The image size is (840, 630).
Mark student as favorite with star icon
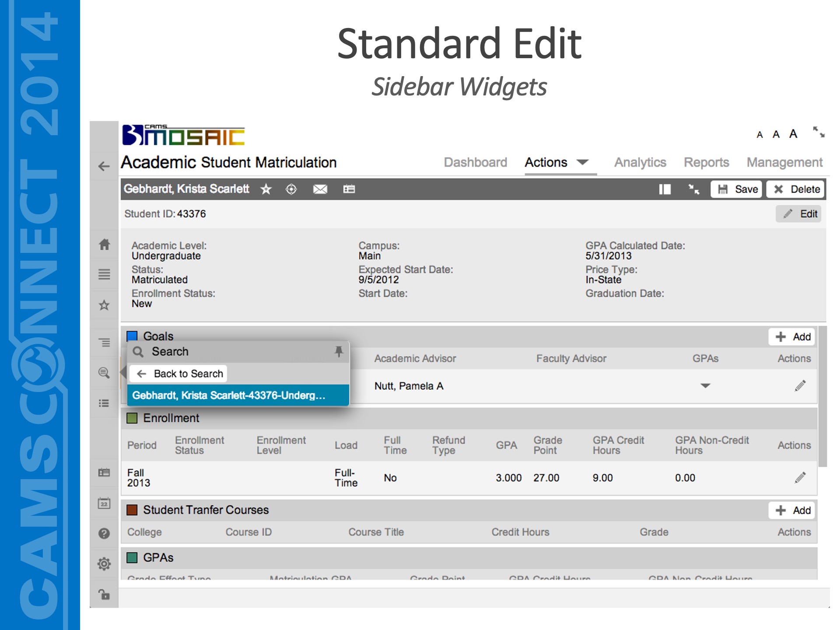pos(266,189)
